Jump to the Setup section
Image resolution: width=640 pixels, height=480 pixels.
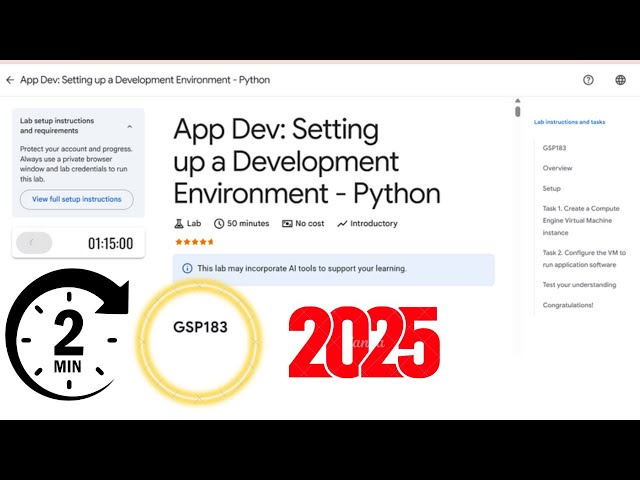pyautogui.click(x=551, y=188)
